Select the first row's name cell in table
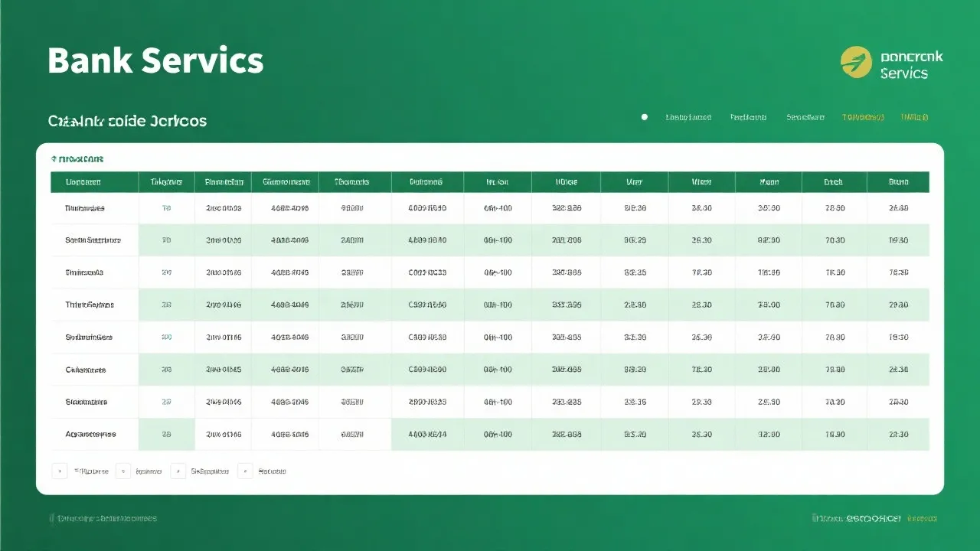 click(85, 208)
